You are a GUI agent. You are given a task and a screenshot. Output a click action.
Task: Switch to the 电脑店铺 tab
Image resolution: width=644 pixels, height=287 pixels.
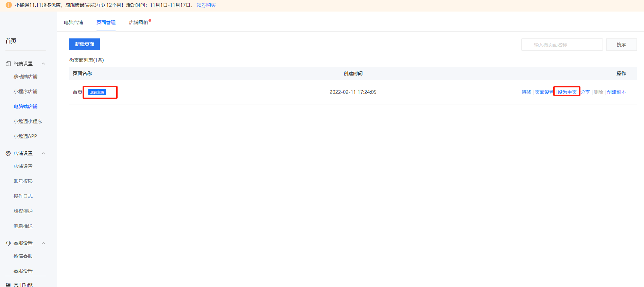(x=73, y=22)
